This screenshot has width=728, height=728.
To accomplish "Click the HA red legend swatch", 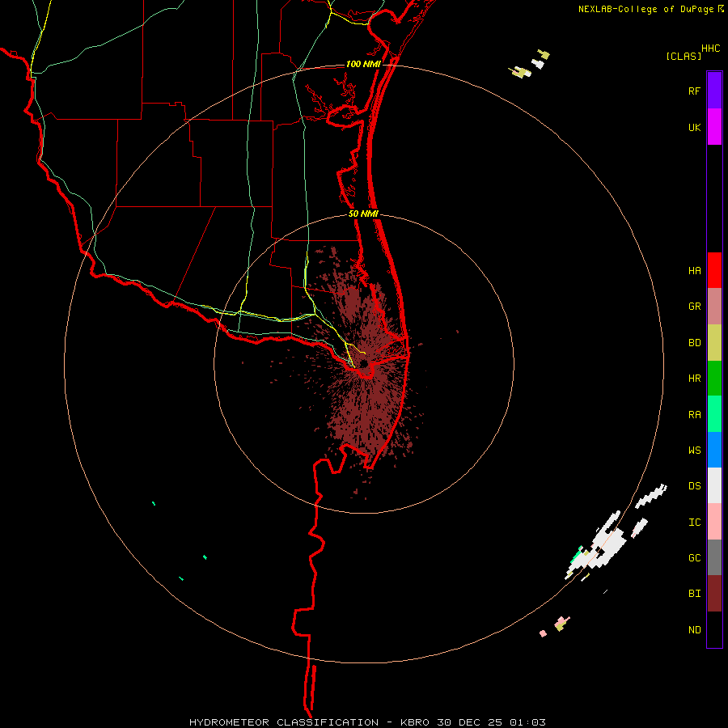I will click(714, 270).
